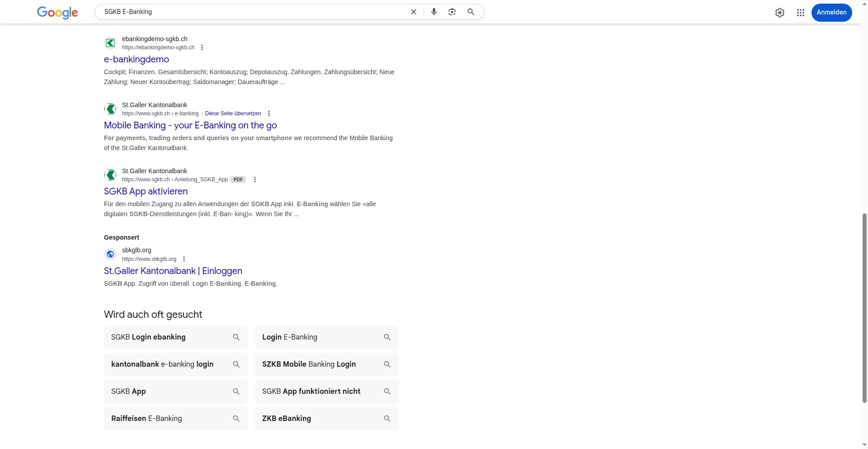Search for kantonalbank e-banking login suggestion
Viewport: 868px width, 449px height.
tap(176, 364)
